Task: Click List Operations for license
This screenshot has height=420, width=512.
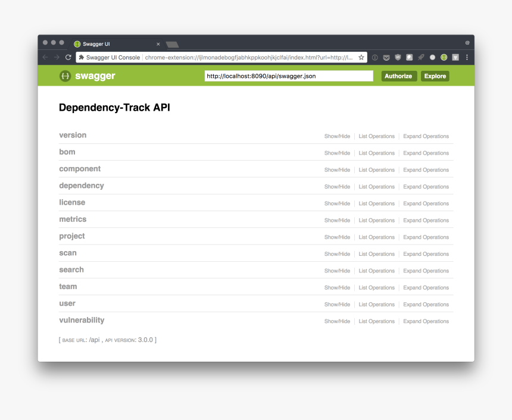Action: (376, 203)
